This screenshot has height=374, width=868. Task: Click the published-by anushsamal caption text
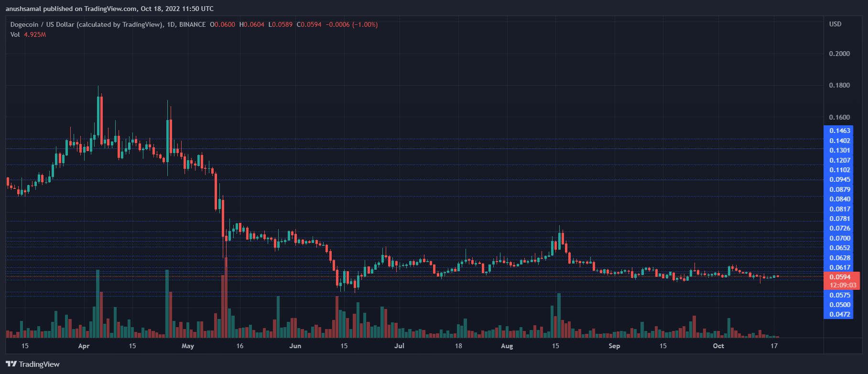[109, 9]
